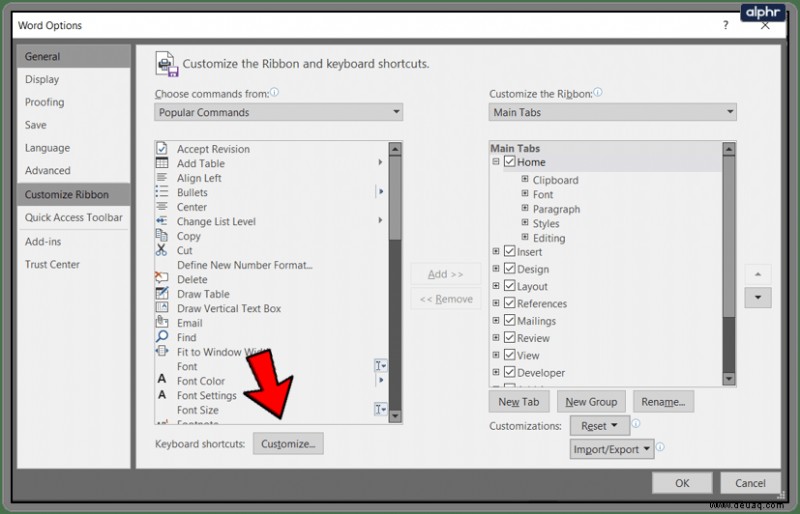Open the Save options category

pos(73,125)
